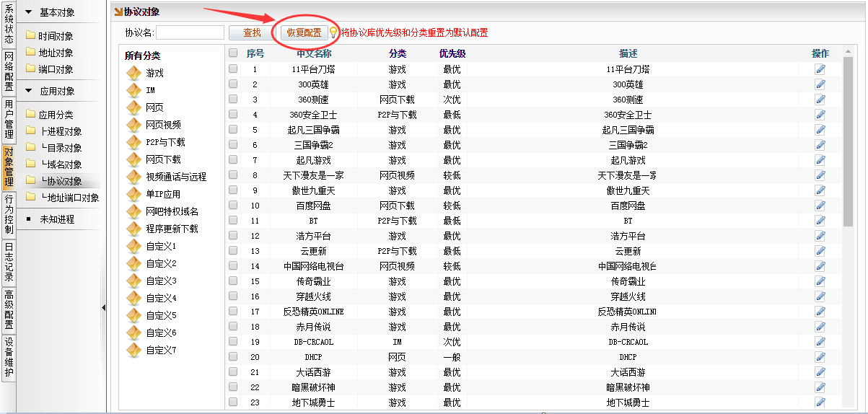This screenshot has width=868, height=414.
Task: Check the box for 暗黑破坏神 row
Action: pyautogui.click(x=233, y=387)
